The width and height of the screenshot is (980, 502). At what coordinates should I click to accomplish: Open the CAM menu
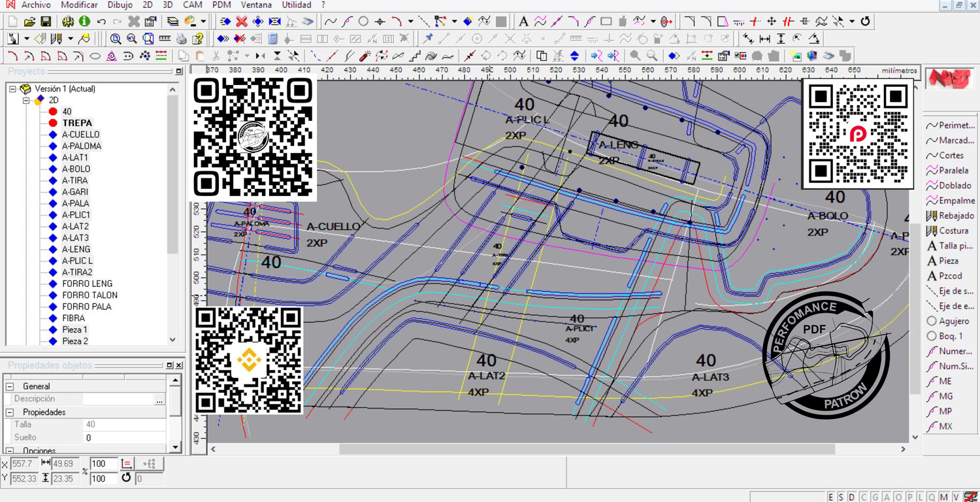(192, 5)
